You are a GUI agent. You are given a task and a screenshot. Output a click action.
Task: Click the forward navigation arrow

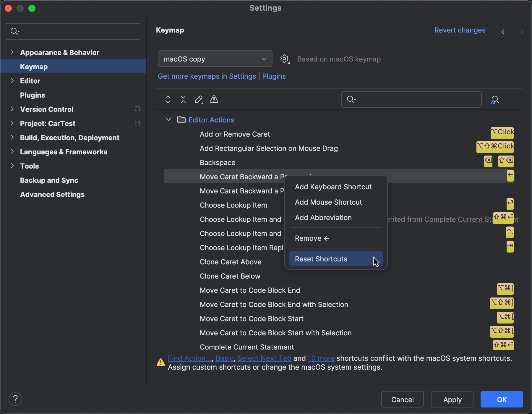520,32
